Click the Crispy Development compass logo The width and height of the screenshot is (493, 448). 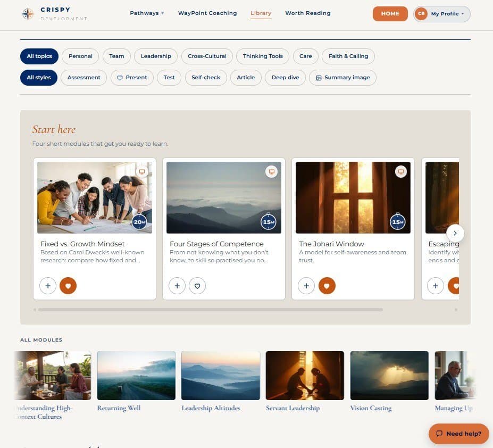click(x=28, y=14)
